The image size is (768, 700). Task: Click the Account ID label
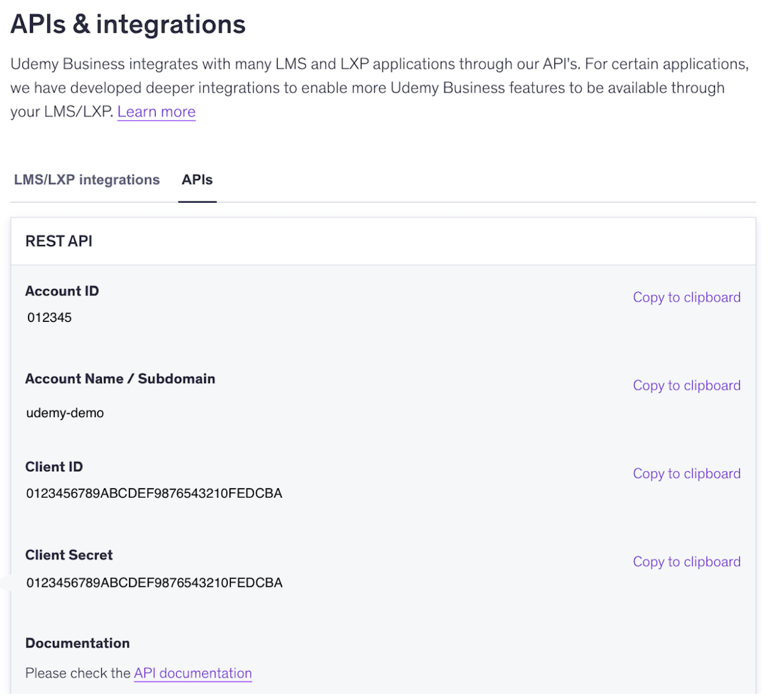[62, 291]
